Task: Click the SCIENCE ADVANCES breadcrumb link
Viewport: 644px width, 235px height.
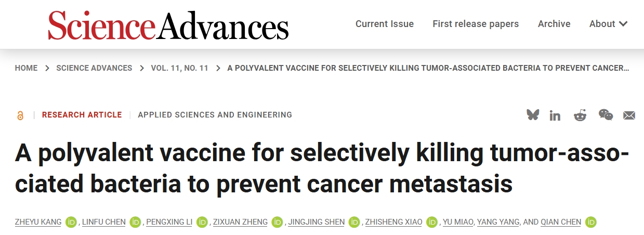Action: (94, 68)
